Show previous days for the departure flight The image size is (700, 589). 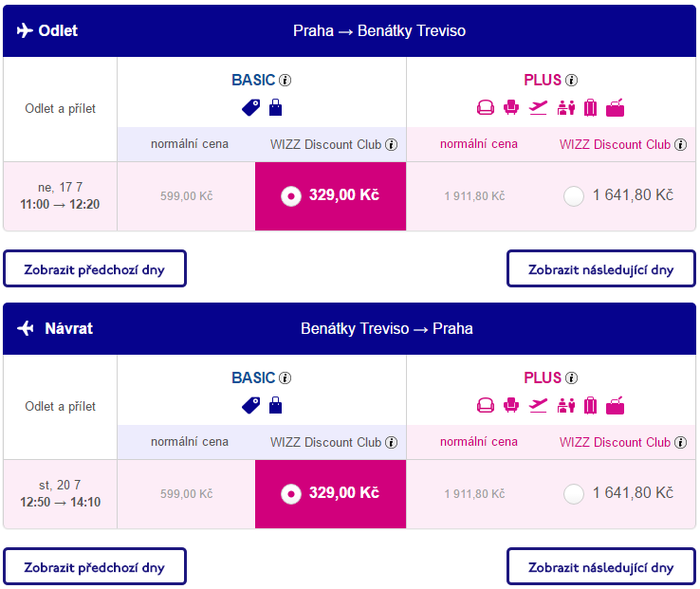[95, 268]
